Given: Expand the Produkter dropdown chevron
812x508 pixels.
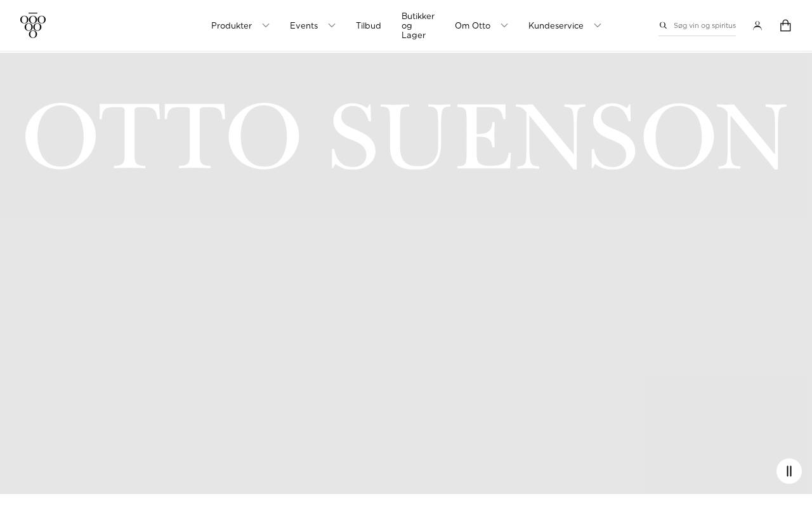Looking at the screenshot, I should (x=266, y=25).
